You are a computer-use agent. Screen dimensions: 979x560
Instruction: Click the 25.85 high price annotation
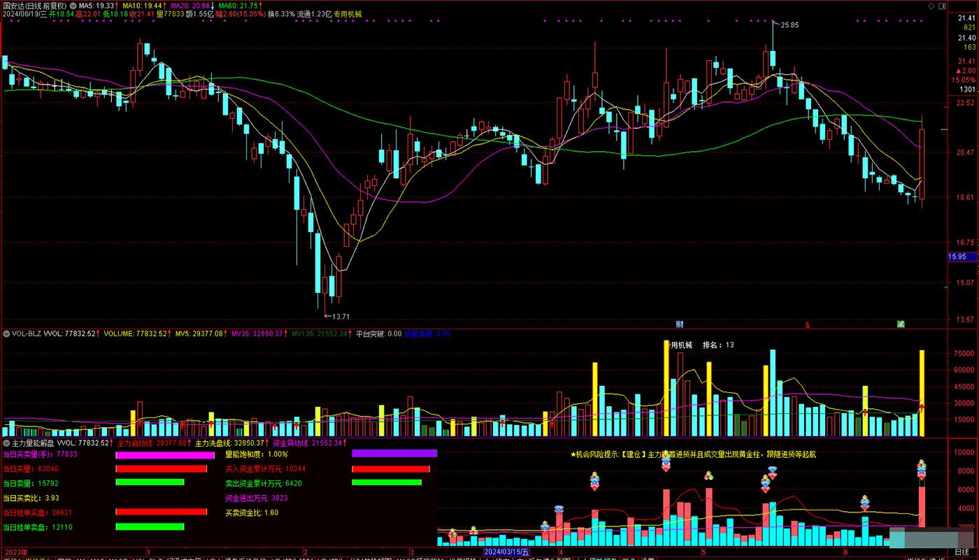pos(789,25)
